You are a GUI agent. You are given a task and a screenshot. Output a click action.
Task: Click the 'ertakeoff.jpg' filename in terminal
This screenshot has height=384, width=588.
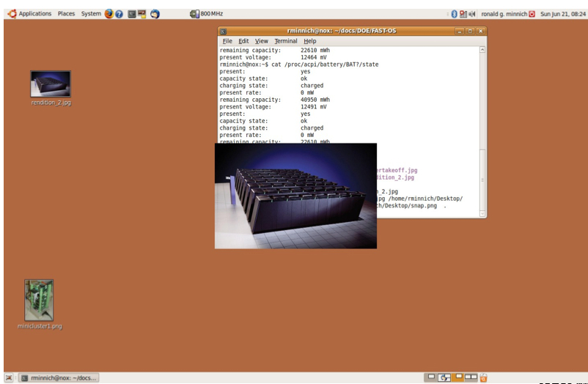click(397, 170)
